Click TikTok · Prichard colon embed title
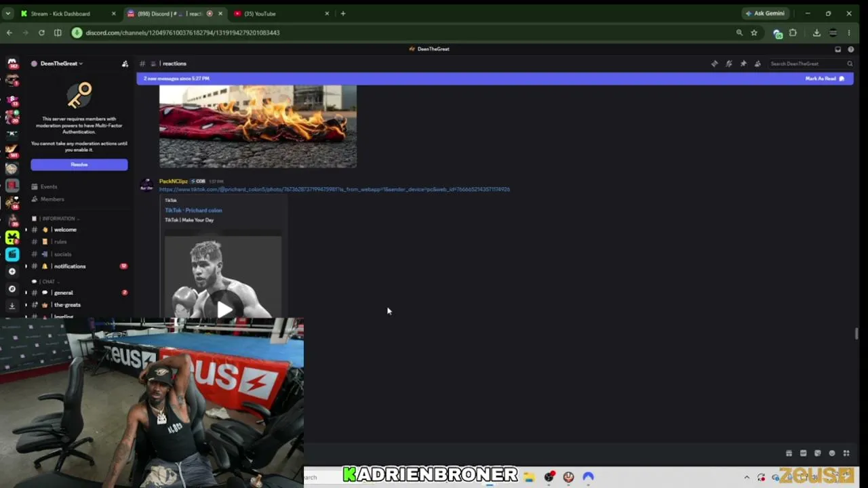This screenshot has width=868, height=488. [x=193, y=210]
